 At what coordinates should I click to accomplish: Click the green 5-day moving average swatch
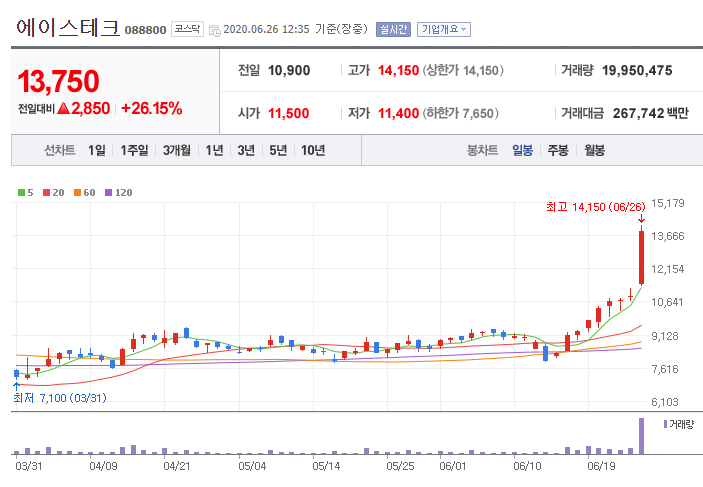(22, 193)
